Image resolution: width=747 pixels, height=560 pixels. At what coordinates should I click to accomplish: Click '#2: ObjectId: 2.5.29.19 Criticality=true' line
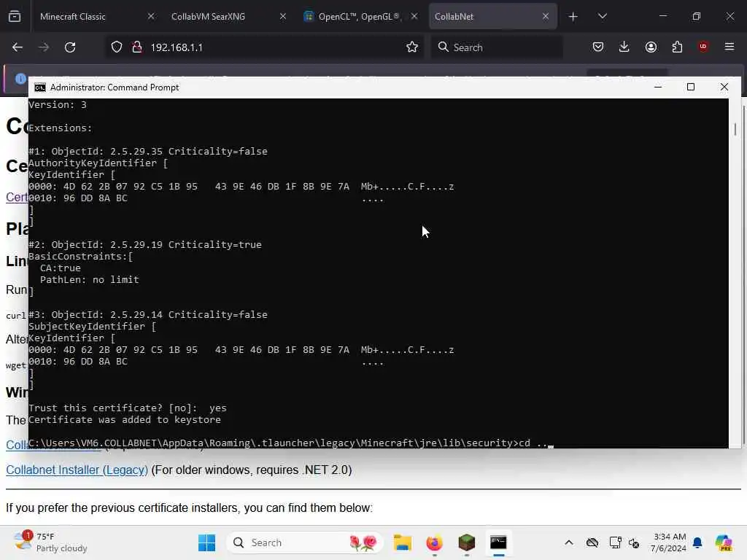pyautogui.click(x=145, y=245)
